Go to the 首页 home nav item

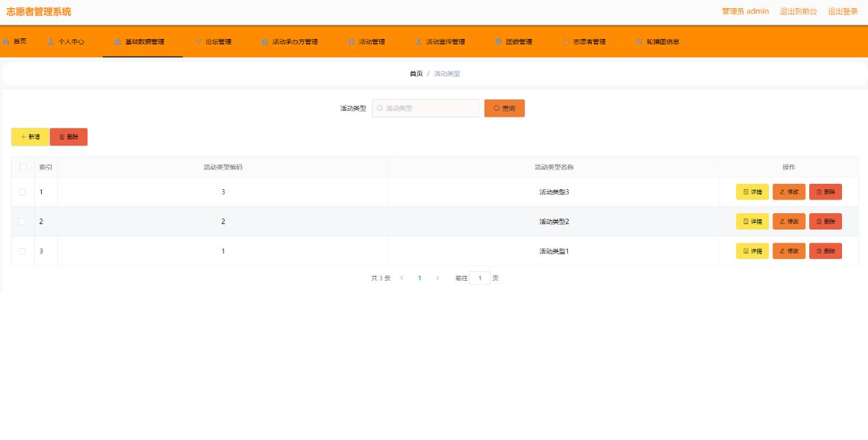coord(14,42)
